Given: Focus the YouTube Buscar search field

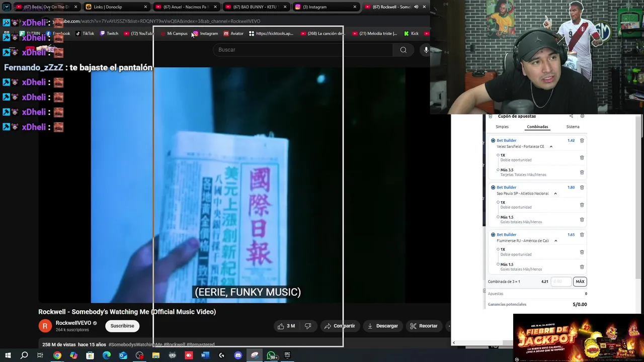Looking at the screenshot, I should 303,50.
